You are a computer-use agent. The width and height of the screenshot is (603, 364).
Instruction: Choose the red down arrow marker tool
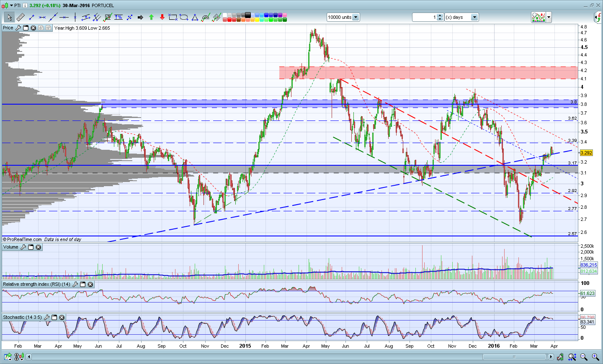coord(162,17)
